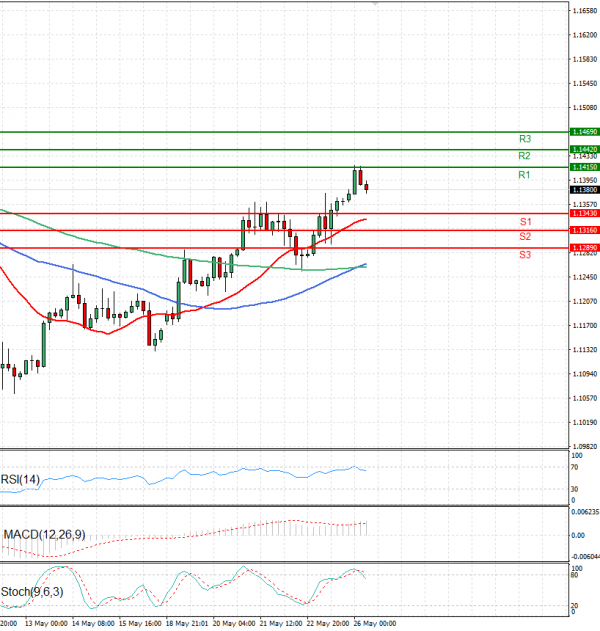Click the latest red candlestick near 1.13800
Viewport: 600px width, 631px height.
[x=366, y=187]
